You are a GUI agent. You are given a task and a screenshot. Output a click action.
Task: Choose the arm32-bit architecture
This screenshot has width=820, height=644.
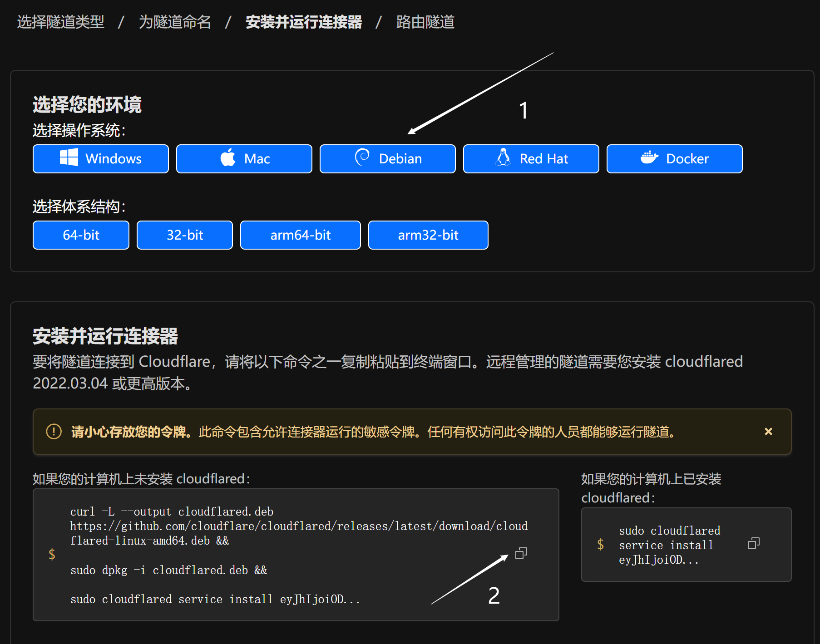428,235
